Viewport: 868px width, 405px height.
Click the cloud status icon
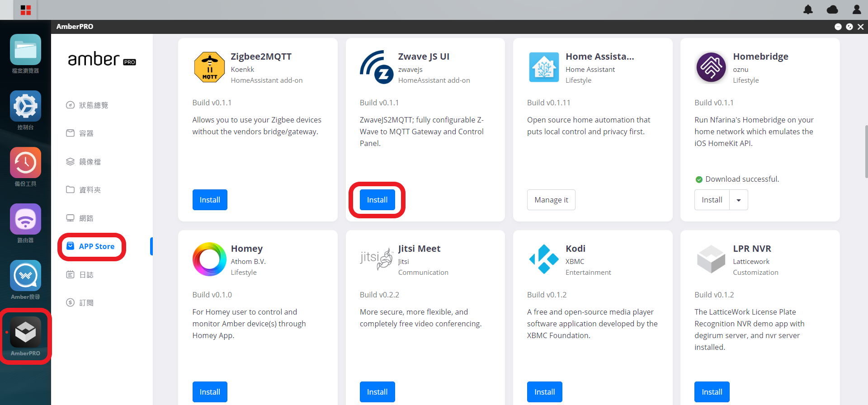832,9
